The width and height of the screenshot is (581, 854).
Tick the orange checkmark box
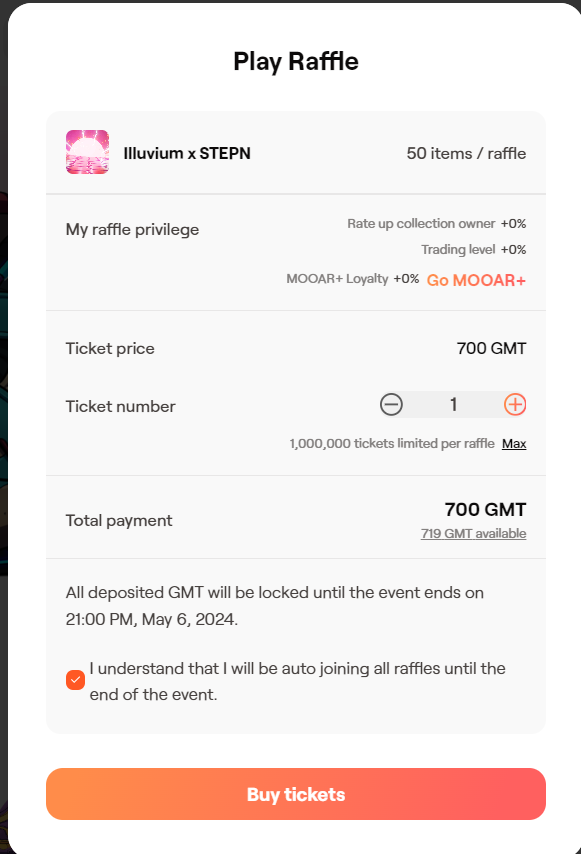click(75, 680)
